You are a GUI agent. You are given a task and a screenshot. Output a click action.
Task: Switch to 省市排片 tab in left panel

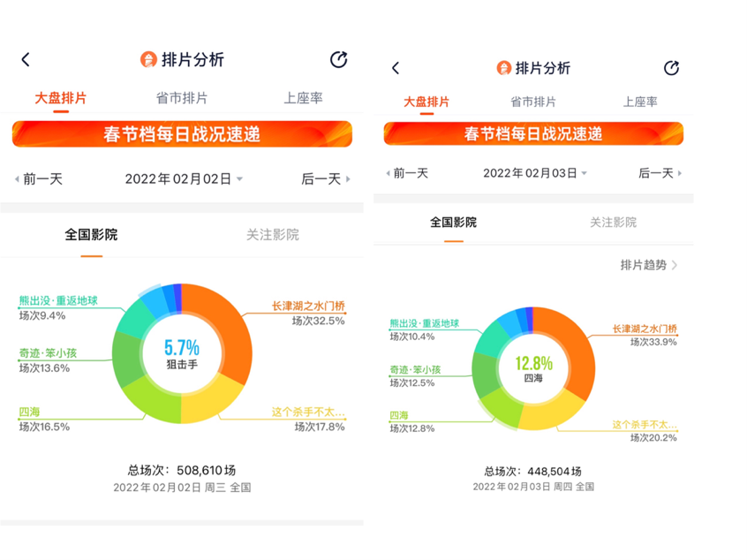(181, 99)
